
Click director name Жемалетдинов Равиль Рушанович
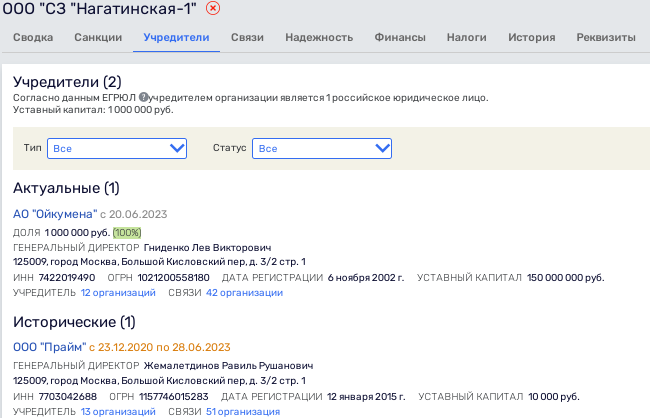click(x=228, y=366)
